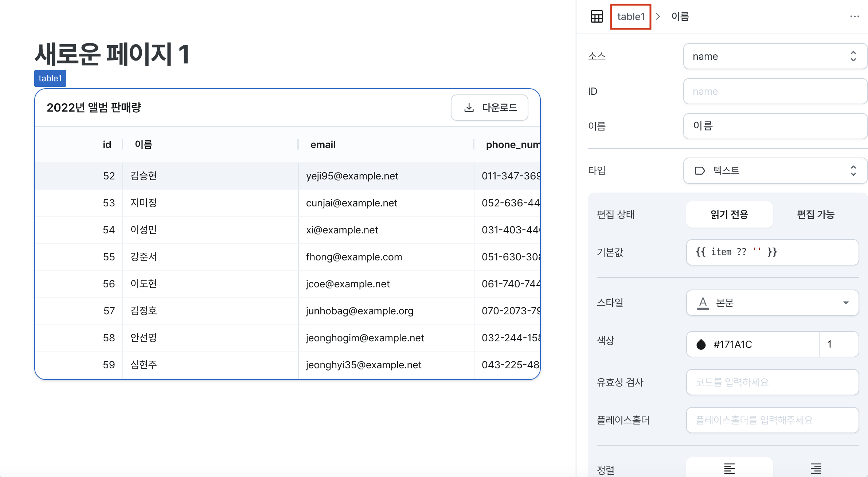Click email jcoe@example.net

[x=348, y=284]
